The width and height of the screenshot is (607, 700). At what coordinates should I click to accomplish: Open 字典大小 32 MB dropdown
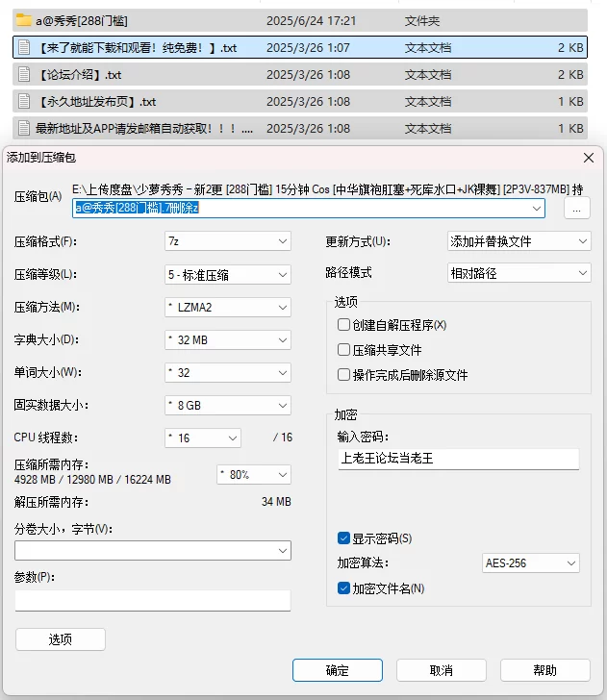coord(228,339)
